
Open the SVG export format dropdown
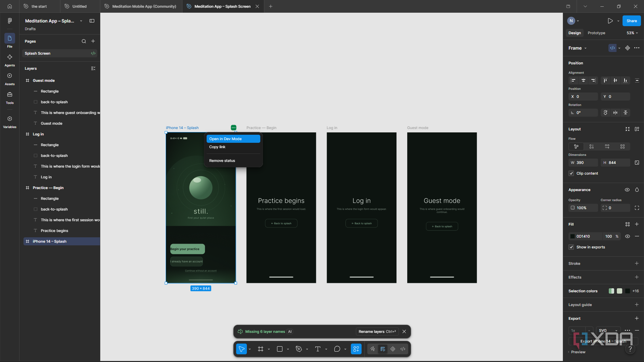click(x=608, y=330)
